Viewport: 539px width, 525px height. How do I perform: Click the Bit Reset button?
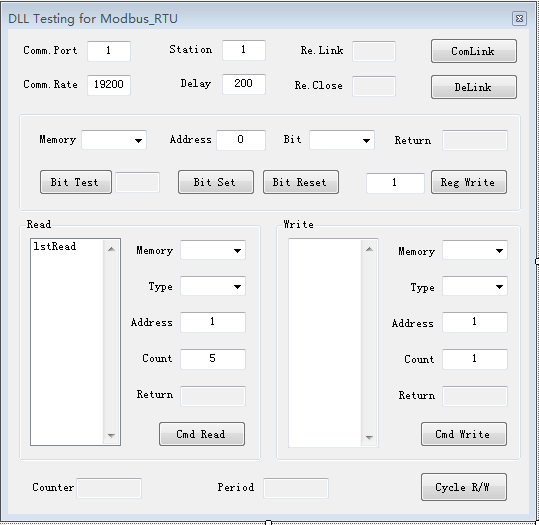coord(301,182)
